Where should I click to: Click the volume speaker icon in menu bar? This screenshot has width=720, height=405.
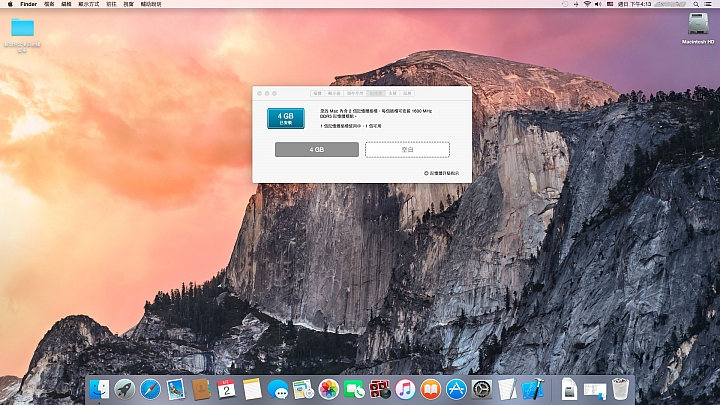[598, 4]
